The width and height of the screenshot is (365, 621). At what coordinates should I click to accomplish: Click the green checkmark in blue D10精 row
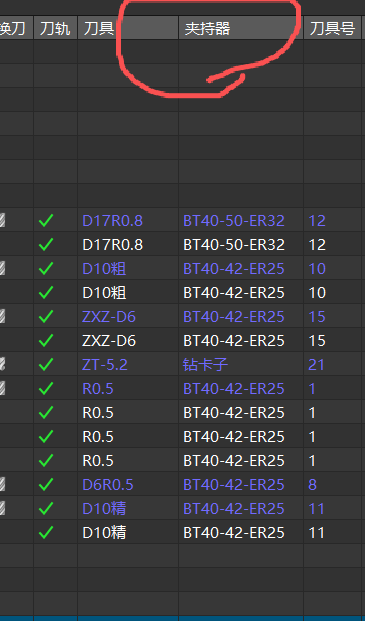(x=46, y=509)
